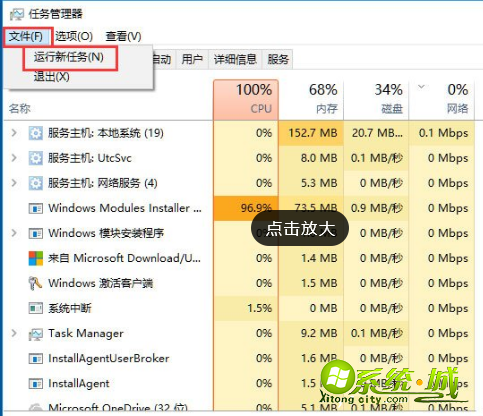The image size is (483, 416).
Task: Expand 服务主机: UtcSvc group
Action: pyautogui.click(x=14, y=158)
